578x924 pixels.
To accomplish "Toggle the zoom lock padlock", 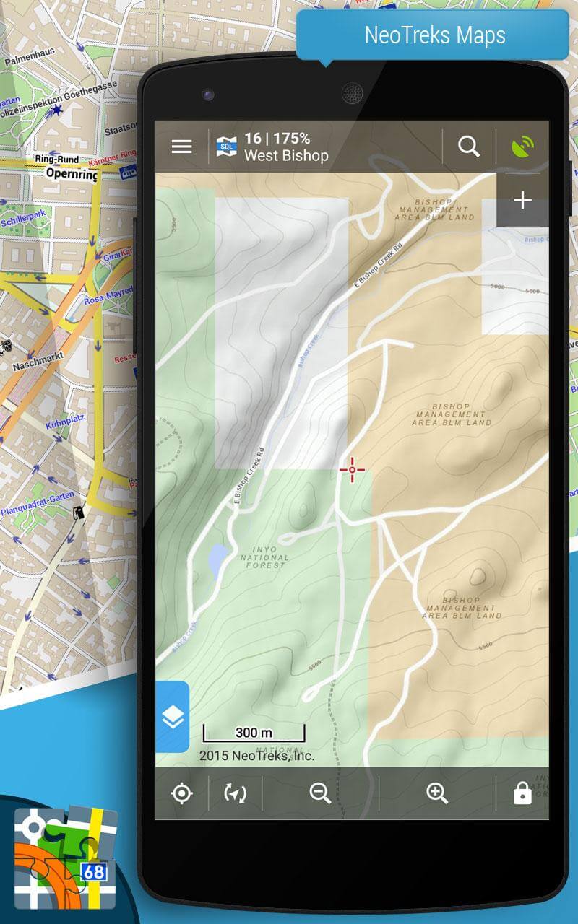I will click(x=522, y=794).
